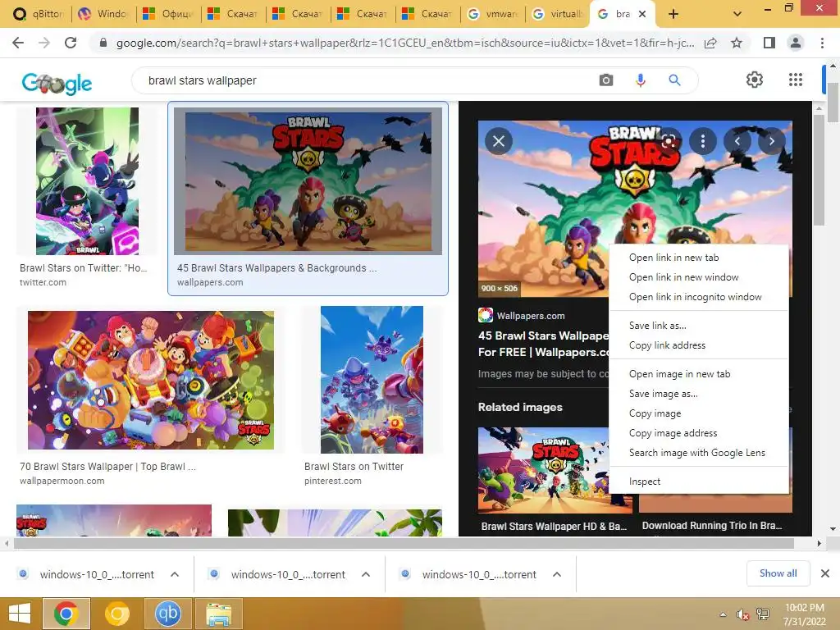840x630 pixels.
Task: Open Wallpapers.com source link in preview
Action: pyautogui.click(x=521, y=316)
